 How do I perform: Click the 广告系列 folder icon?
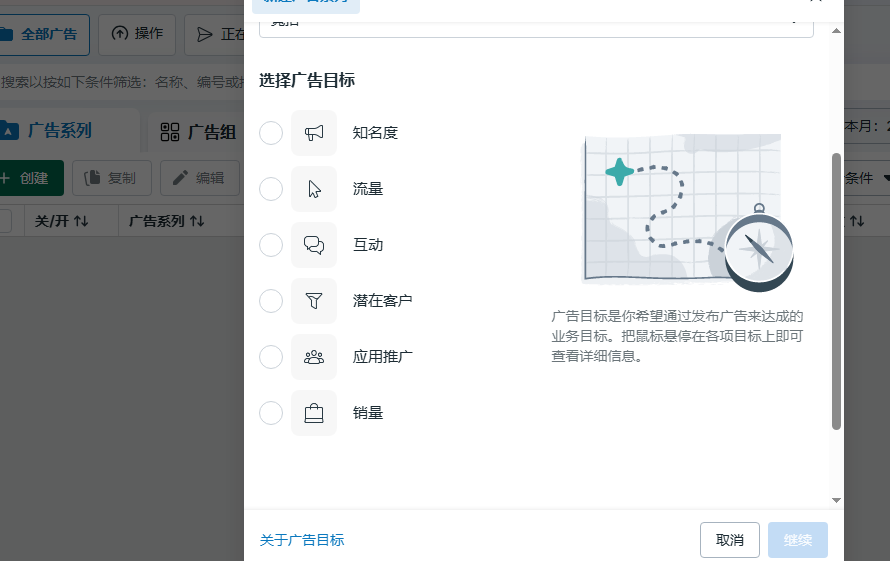(x=9, y=130)
